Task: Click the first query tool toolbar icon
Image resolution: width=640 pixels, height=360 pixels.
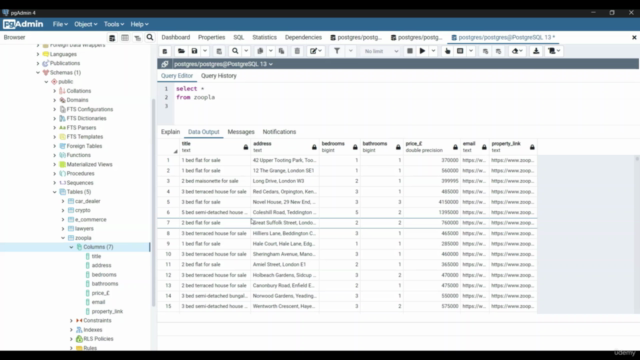Action: tap(165, 51)
